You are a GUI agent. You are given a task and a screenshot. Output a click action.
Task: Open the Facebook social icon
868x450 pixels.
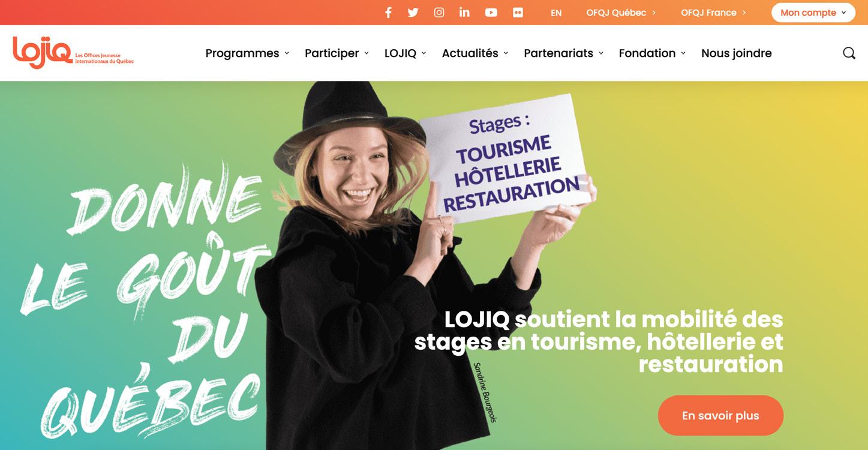[388, 13]
